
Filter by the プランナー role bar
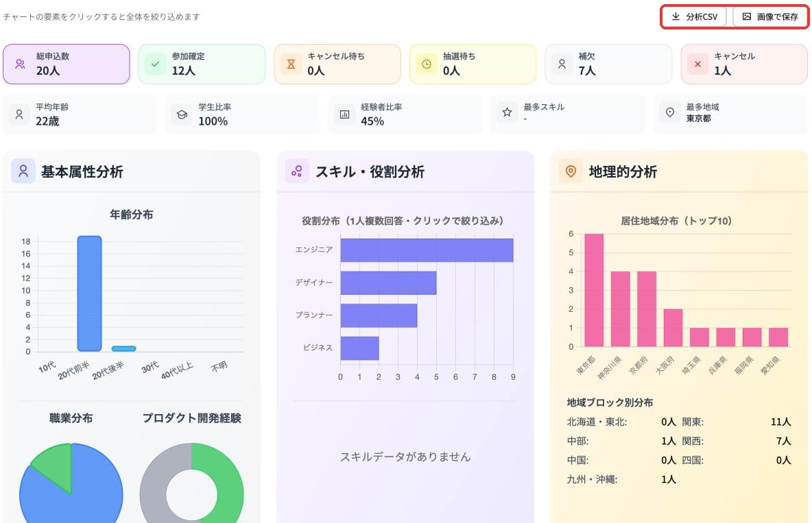(x=379, y=315)
